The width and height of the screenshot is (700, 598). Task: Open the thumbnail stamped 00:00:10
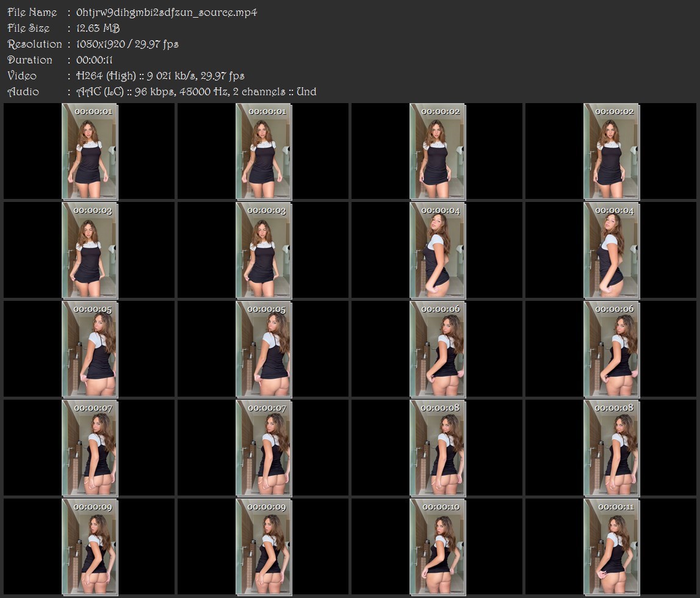(438, 547)
